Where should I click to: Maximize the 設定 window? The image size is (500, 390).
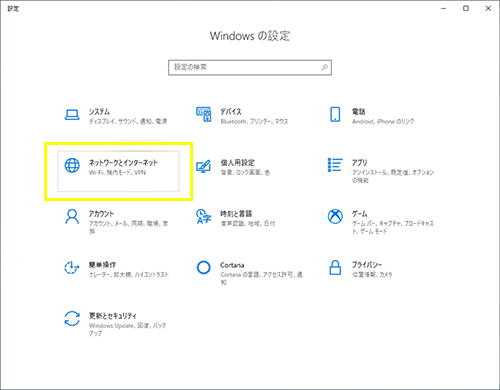[x=466, y=9]
